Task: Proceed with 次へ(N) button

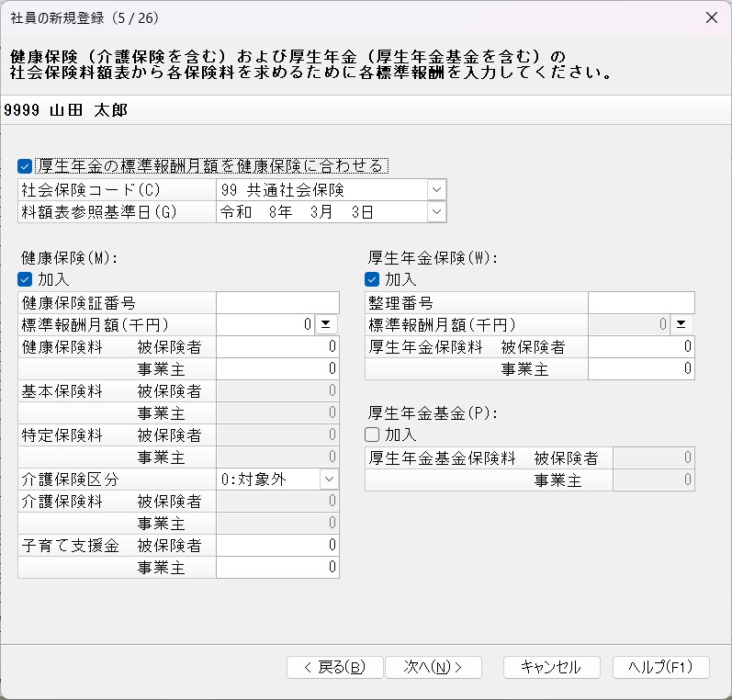Action: (433, 668)
